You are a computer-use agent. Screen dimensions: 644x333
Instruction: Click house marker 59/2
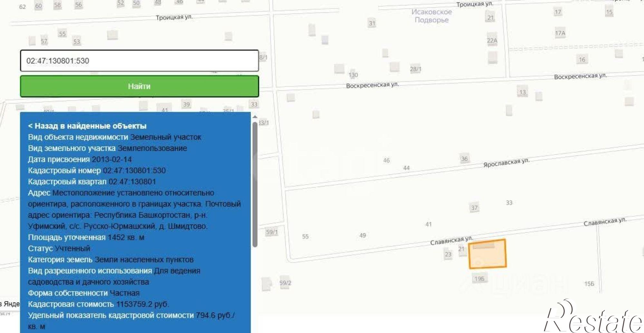click(285, 283)
